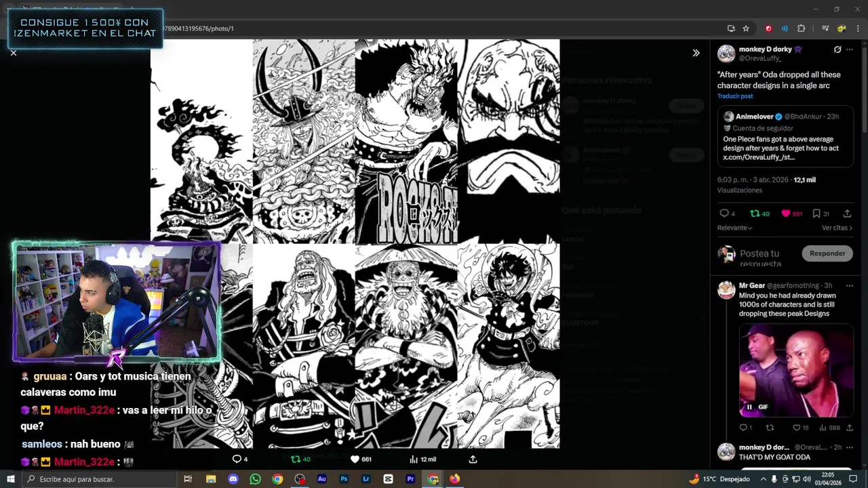The height and width of the screenshot is (488, 868).
Task: Open the GIF thumbnail in Mr Gear's reply
Action: [x=796, y=370]
